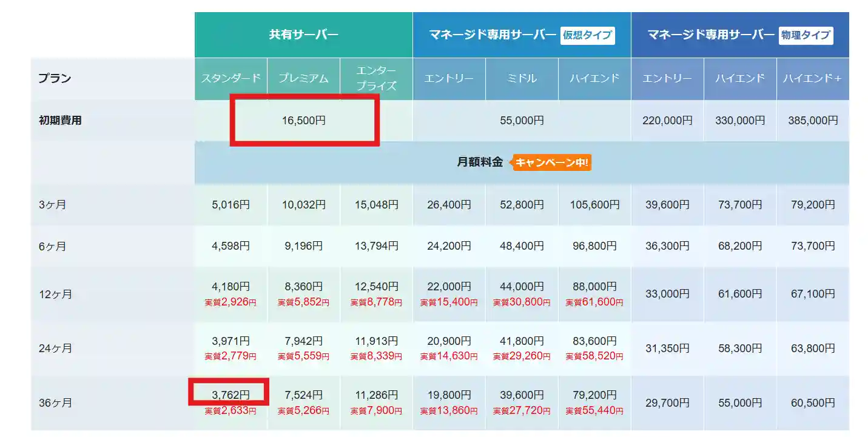Click the red 実質2,633円 price

(230, 411)
